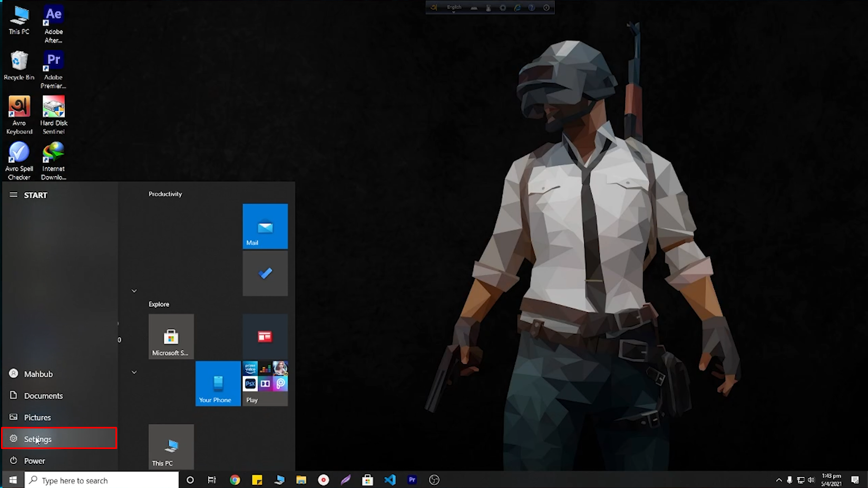The width and height of the screenshot is (868, 488).
Task: Expand the START hamburger menu
Action: coord(14,195)
